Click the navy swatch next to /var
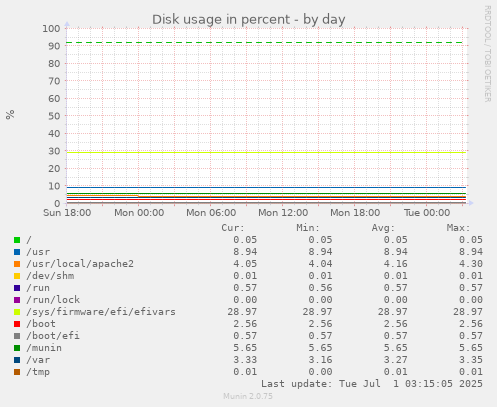497x407 pixels. point(17,360)
